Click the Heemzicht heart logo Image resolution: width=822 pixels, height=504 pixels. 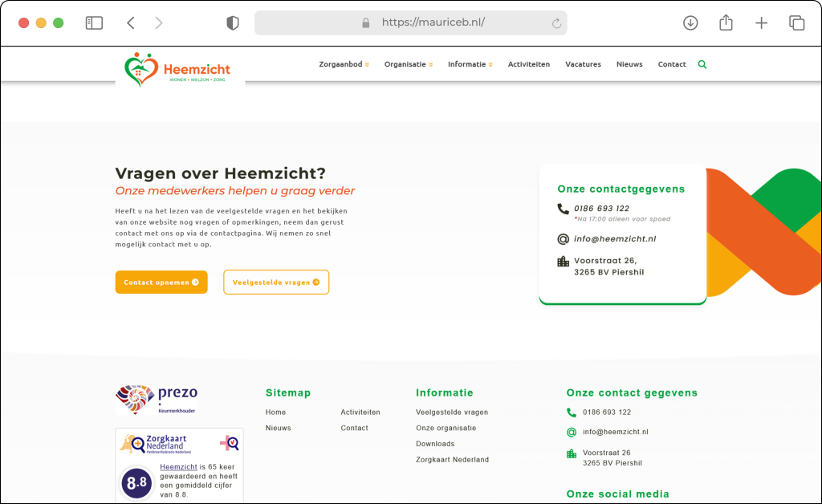(x=177, y=69)
